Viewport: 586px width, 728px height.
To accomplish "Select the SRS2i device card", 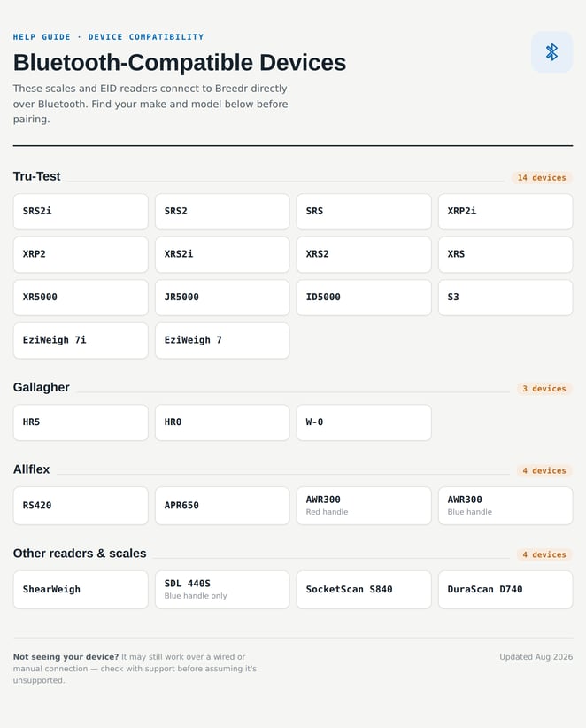I will [81, 212].
